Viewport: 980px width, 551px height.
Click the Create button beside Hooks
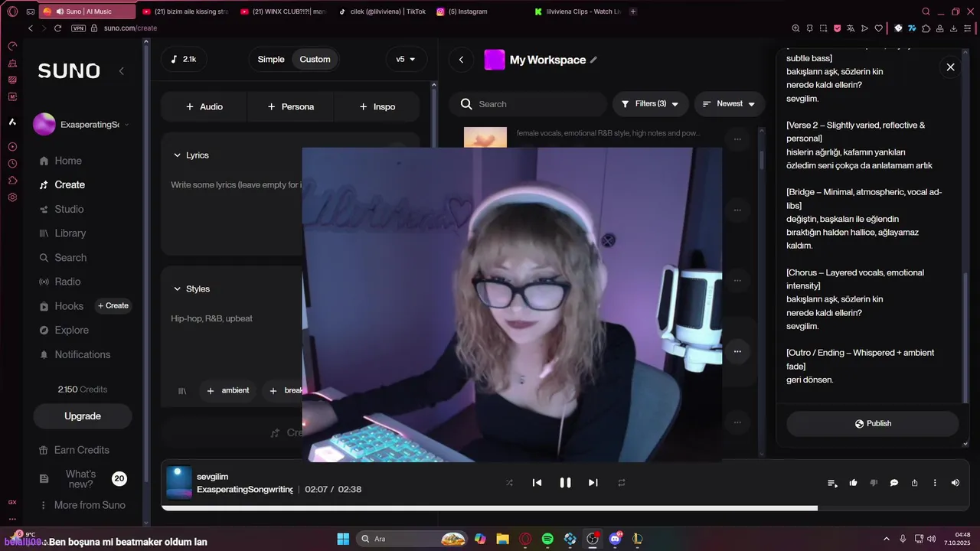pos(113,306)
